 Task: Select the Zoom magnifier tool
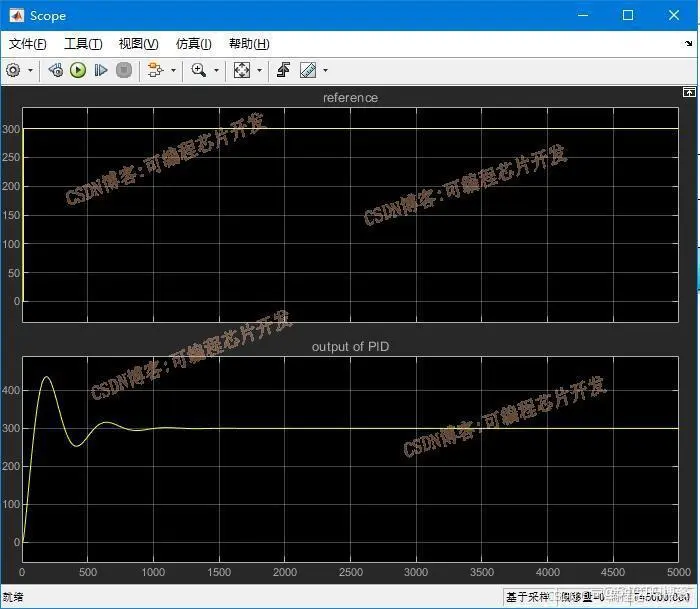coord(199,70)
